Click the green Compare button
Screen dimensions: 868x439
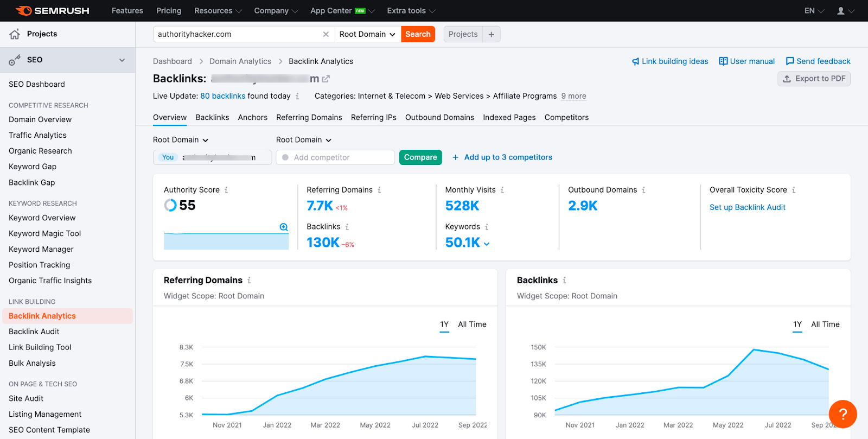coord(420,157)
